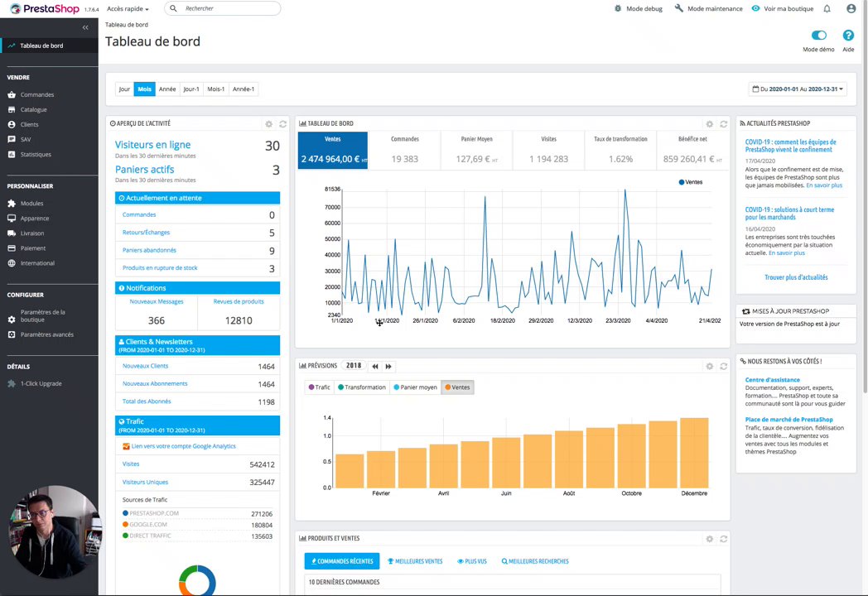868x596 pixels.
Task: Open Voir ma boutique link
Action: pyautogui.click(x=782, y=9)
